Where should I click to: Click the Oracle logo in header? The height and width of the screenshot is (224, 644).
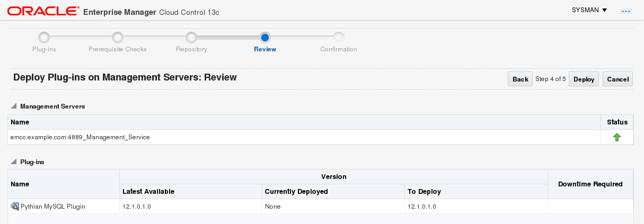click(x=42, y=11)
